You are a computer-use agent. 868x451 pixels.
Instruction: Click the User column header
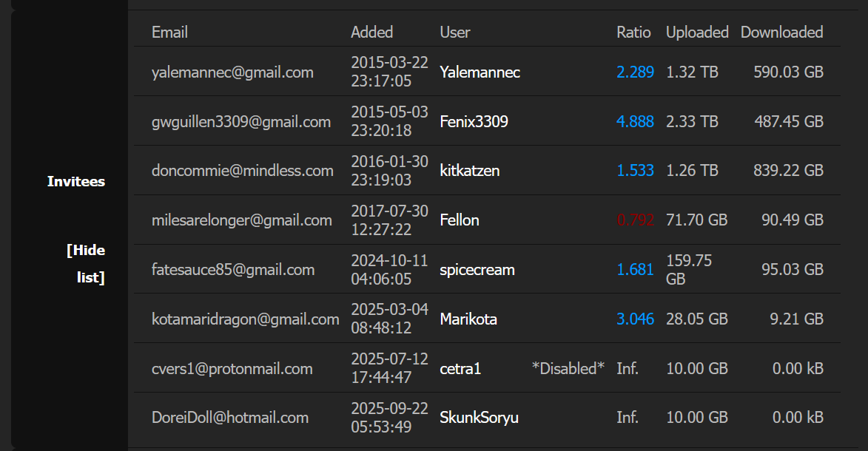(455, 33)
